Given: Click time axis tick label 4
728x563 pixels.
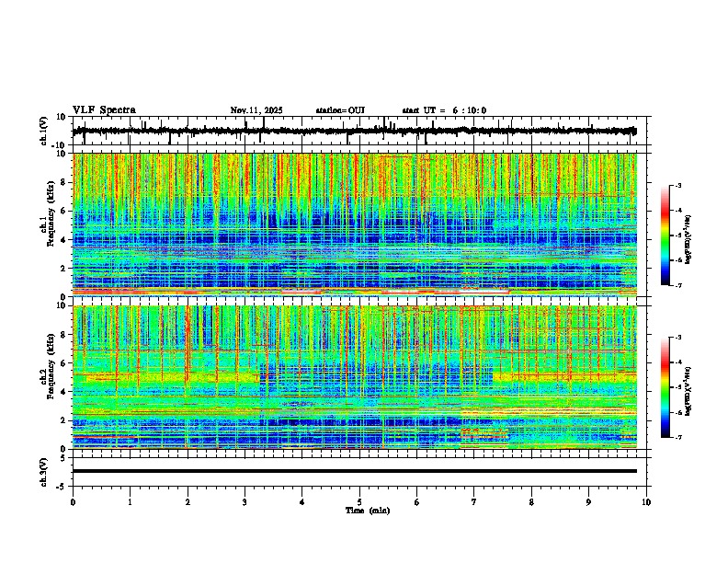Looking at the screenshot, I should click(x=302, y=502).
